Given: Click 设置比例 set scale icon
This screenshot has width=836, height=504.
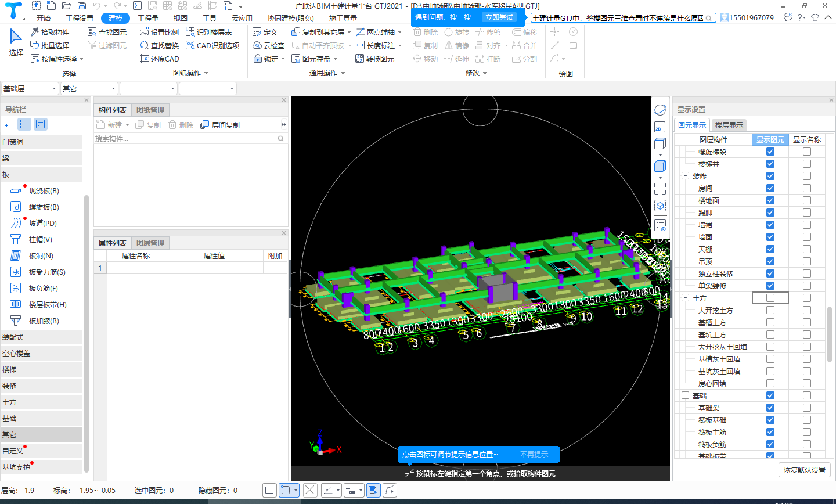Looking at the screenshot, I should 145,32.
